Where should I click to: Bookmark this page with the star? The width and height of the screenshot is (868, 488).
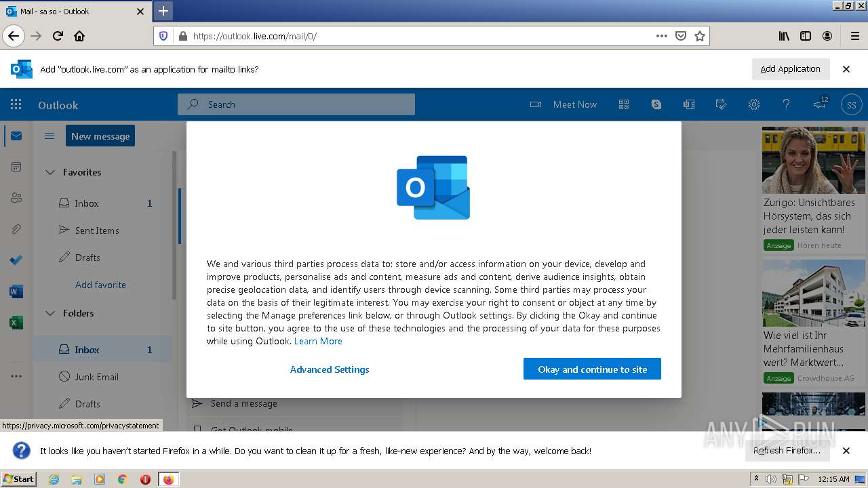point(700,36)
